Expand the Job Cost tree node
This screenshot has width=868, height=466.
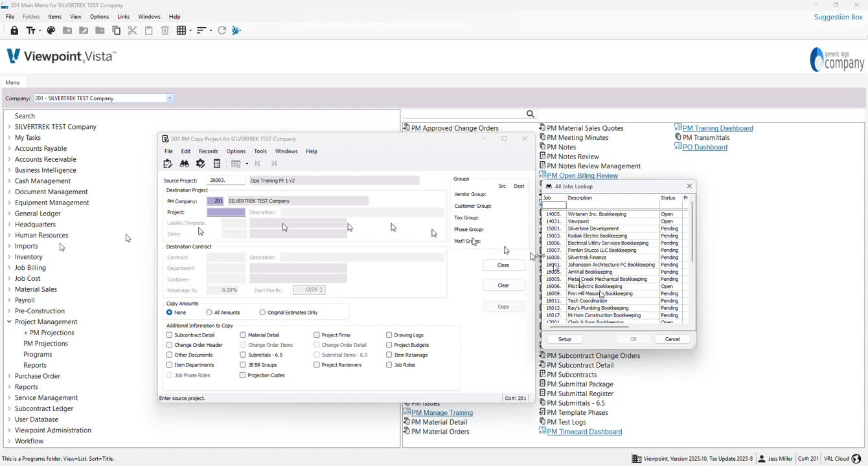[x=9, y=278]
